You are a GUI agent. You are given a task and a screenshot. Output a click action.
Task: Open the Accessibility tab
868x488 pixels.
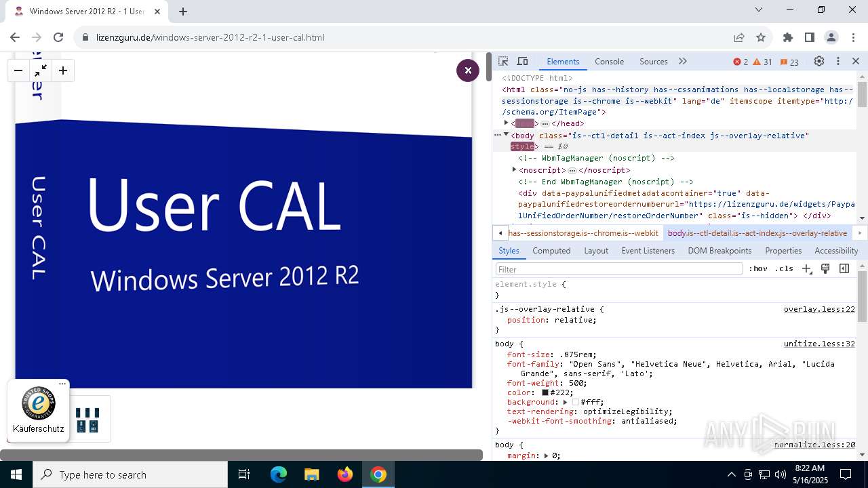point(836,251)
